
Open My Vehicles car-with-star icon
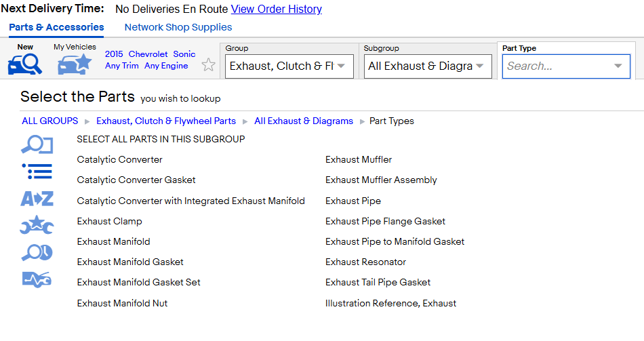tap(75, 64)
